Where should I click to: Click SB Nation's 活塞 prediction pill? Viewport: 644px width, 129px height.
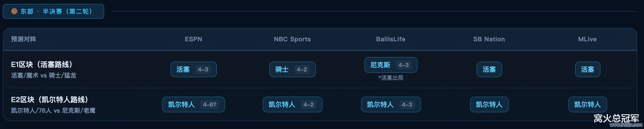point(489,69)
